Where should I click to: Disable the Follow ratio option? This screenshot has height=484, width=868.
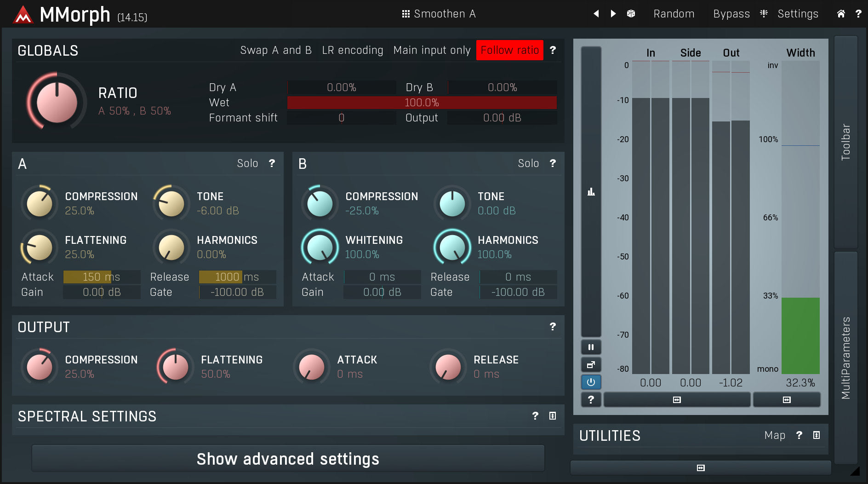pos(509,50)
